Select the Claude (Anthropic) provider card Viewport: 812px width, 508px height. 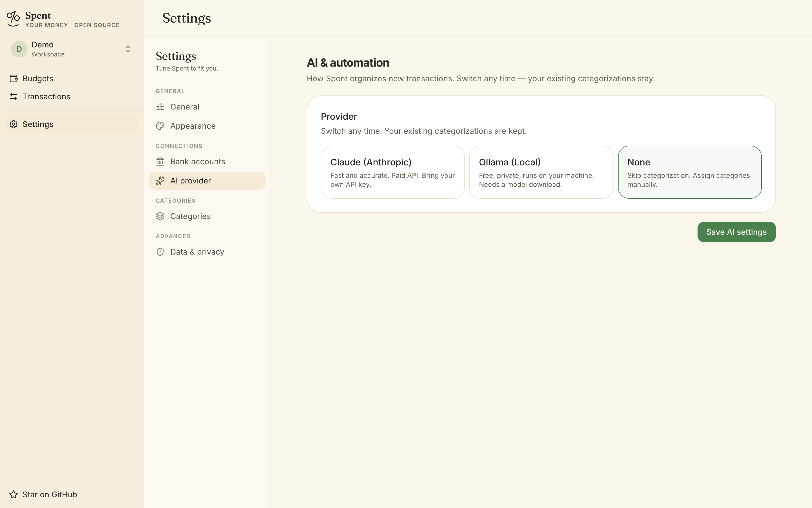392,172
